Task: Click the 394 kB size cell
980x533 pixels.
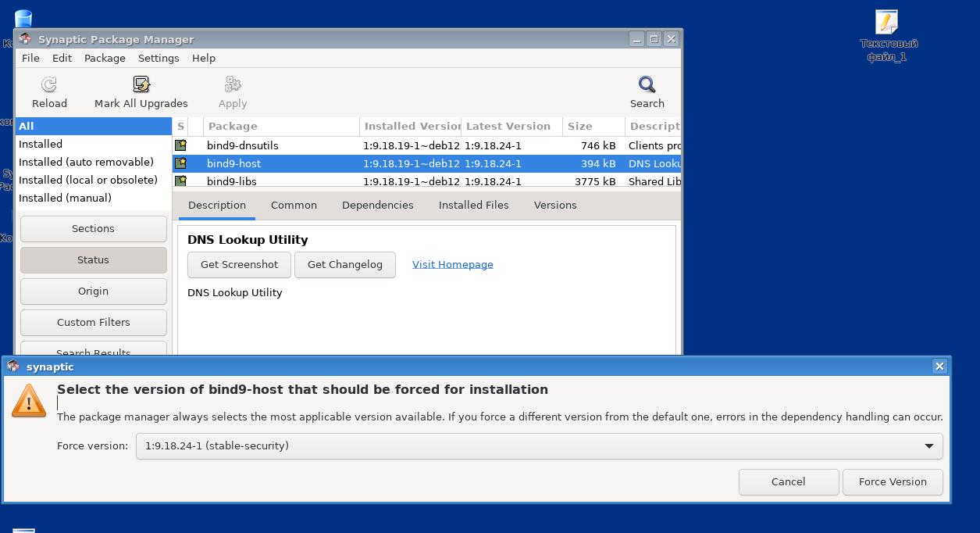Action: (598, 163)
